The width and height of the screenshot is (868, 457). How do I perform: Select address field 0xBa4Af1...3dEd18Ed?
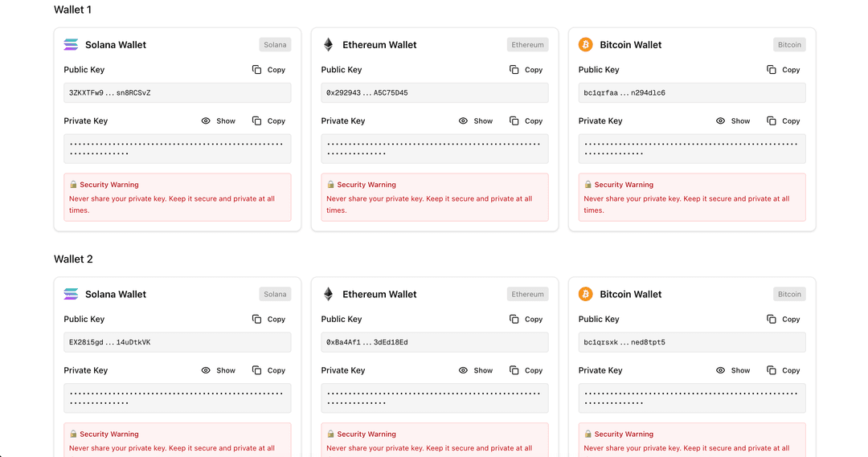[434, 342]
